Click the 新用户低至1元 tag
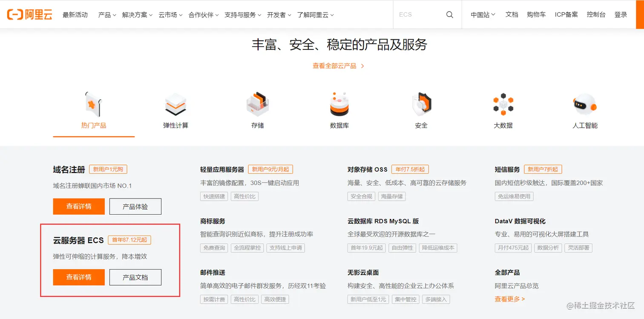Screen dimensions: 644x319 click(x=368, y=299)
